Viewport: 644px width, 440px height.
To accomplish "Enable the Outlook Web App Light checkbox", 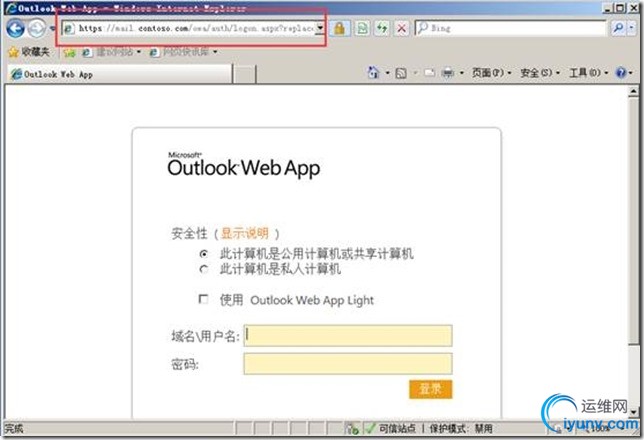I will [203, 299].
